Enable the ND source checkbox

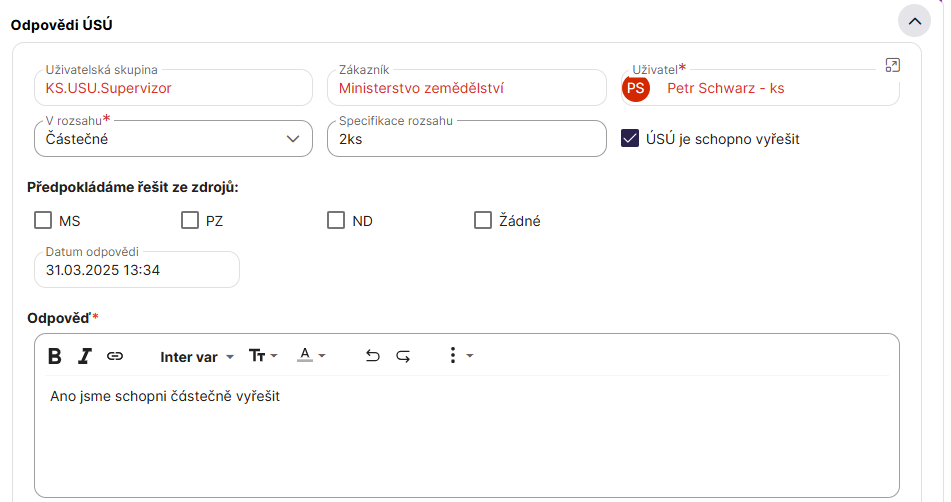pos(336,221)
